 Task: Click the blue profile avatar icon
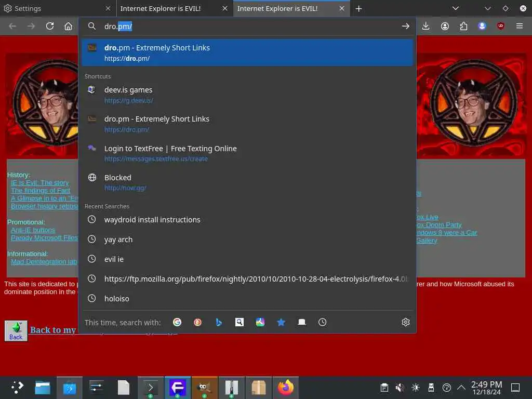[482, 26]
